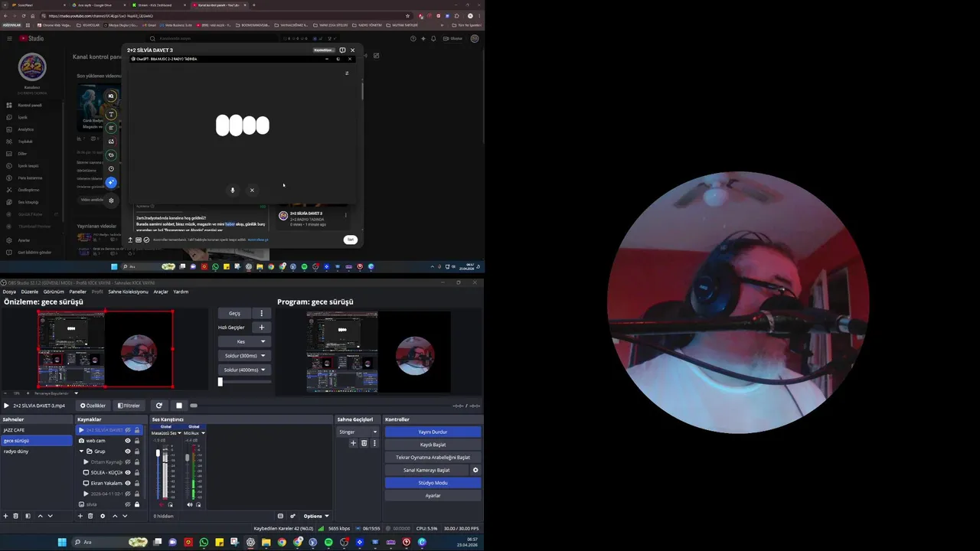Open the Görünüm menu in OBS
Viewport: 980px width, 551px height.
pyautogui.click(x=54, y=292)
